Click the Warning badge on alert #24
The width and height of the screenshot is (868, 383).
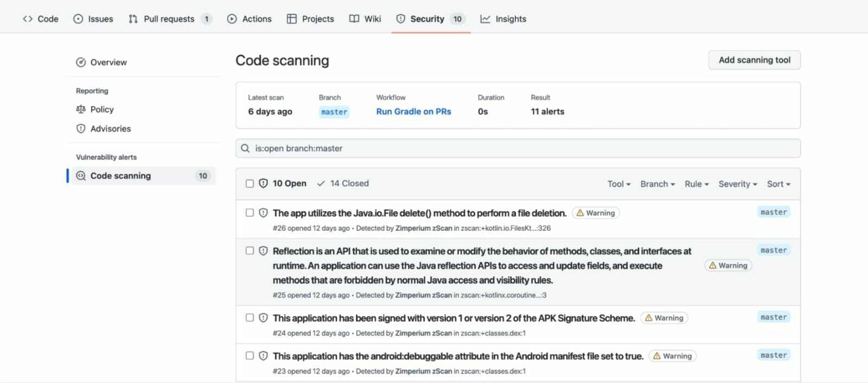(x=664, y=318)
